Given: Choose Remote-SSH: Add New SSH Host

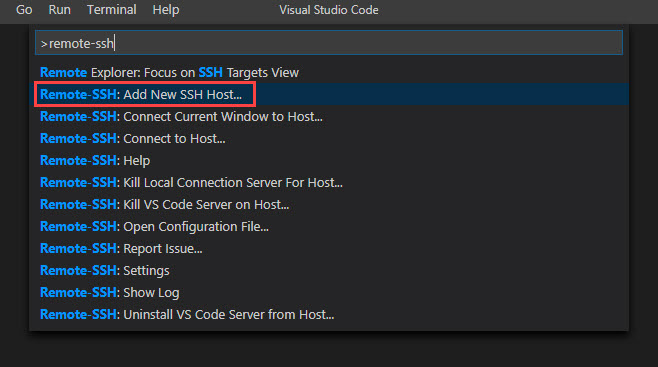Looking at the screenshot, I should click(x=329, y=94).
